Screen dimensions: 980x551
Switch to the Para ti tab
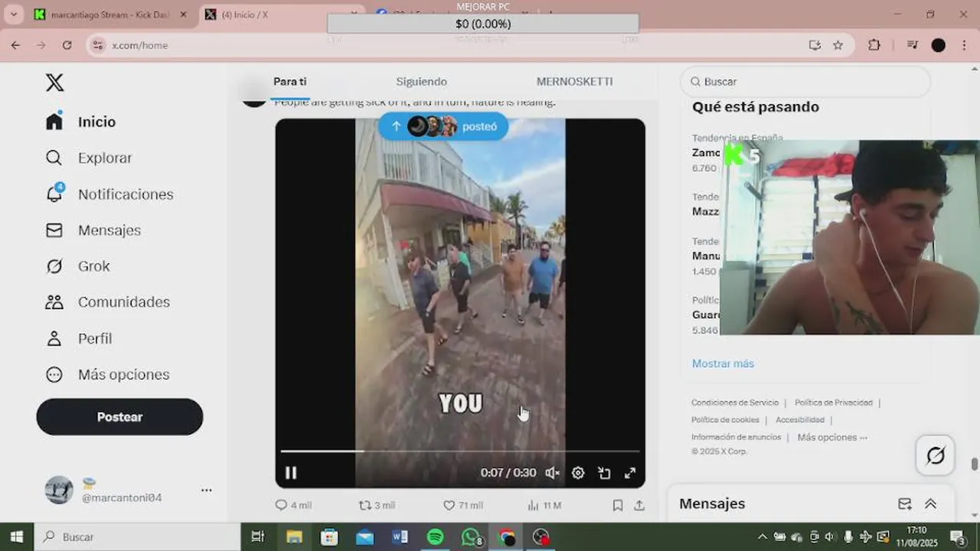290,82
